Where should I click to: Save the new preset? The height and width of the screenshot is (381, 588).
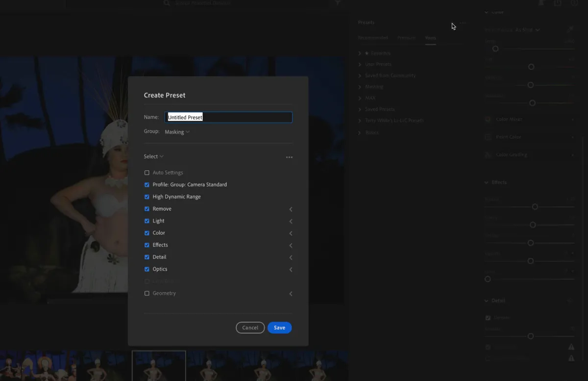pos(279,327)
